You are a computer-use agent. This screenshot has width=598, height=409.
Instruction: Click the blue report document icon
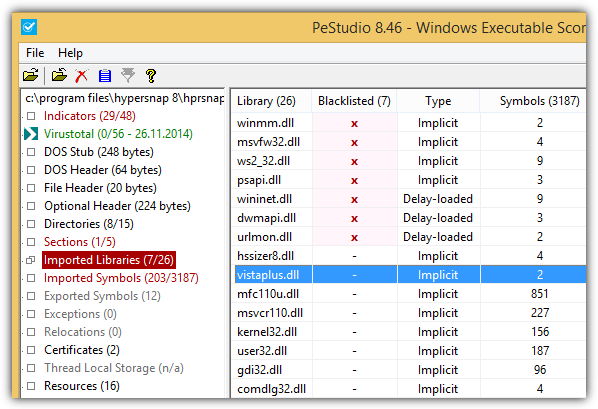coord(105,76)
